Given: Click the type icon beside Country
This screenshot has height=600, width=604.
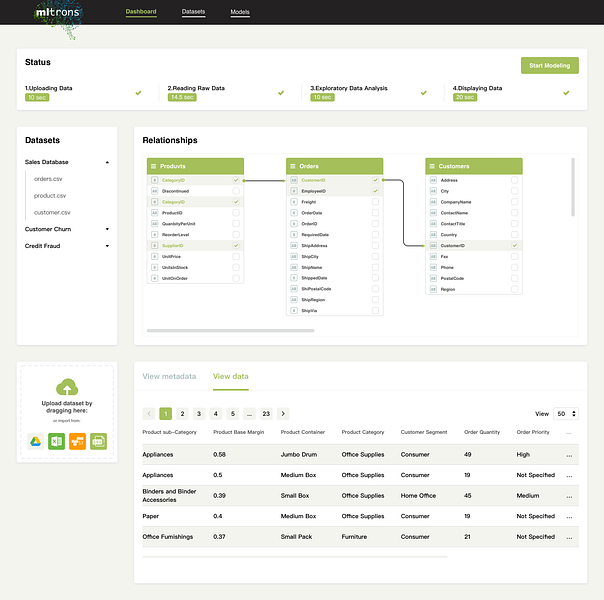Looking at the screenshot, I should point(433,235).
